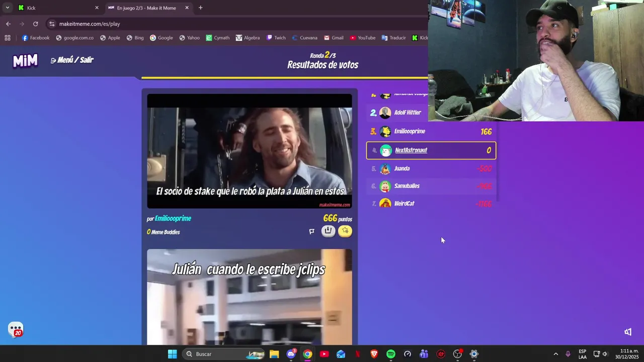Screen dimensions: 644x362
Task: Open YouTube app from the taskbar
Action: point(324,354)
